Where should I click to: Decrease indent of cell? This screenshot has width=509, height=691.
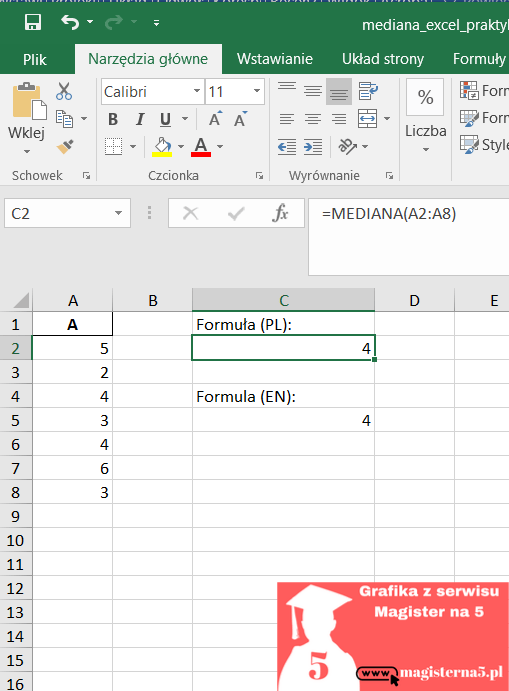click(x=287, y=146)
